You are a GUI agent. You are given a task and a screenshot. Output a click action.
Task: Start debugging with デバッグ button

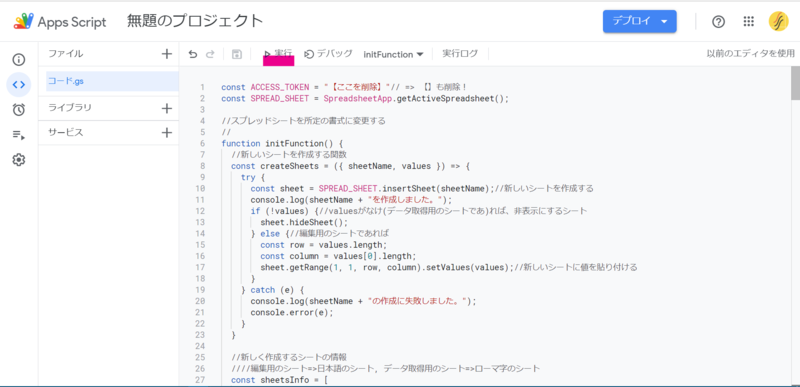pyautogui.click(x=328, y=54)
